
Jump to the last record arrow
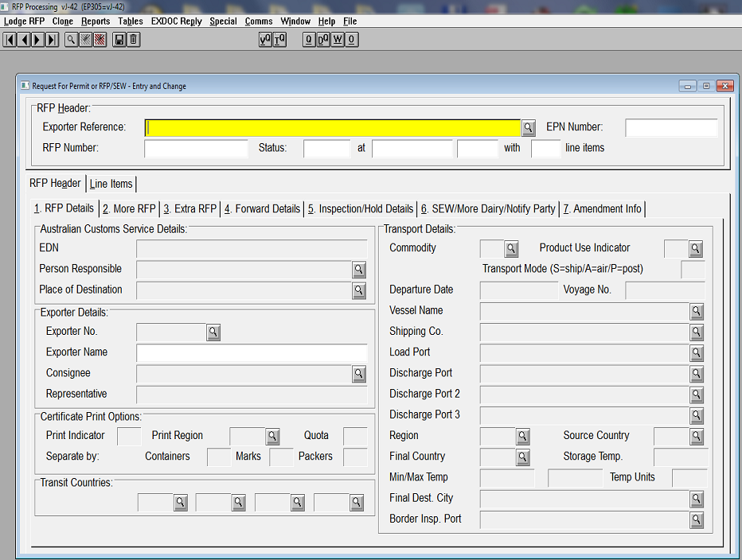[53, 40]
